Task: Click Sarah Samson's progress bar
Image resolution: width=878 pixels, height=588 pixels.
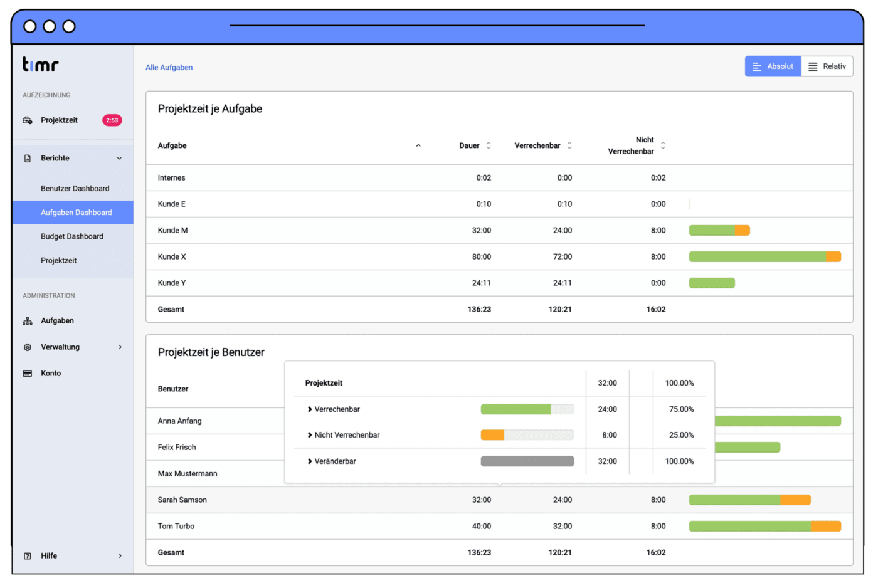Action: (750, 500)
